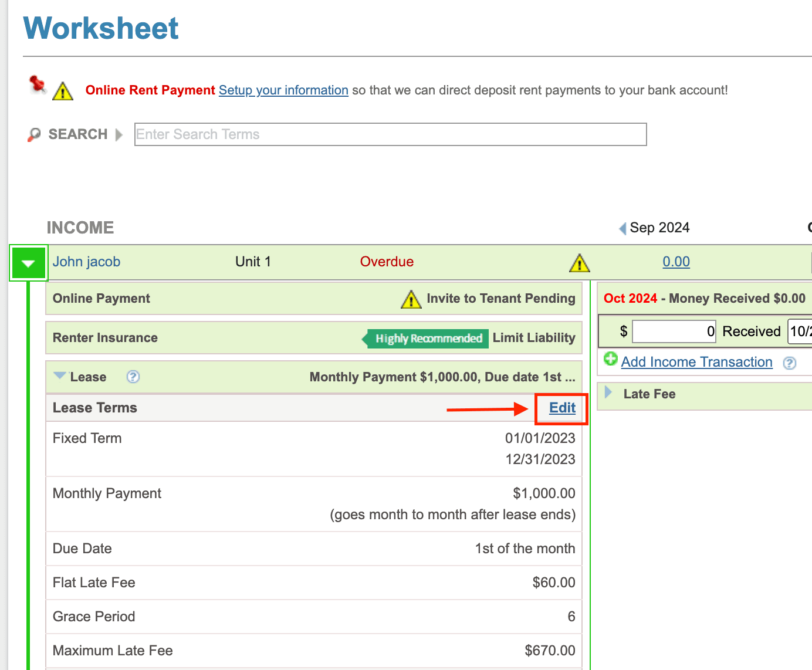Click the 0.00 Sep 2024 amount link
The width and height of the screenshot is (812, 670).
pos(676,262)
